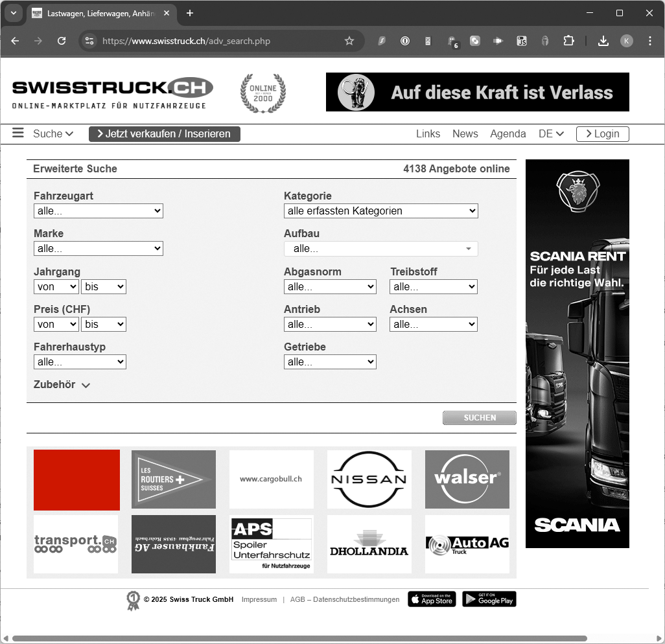The height and width of the screenshot is (644, 665).
Task: Open the Marke dropdown
Action: point(99,248)
